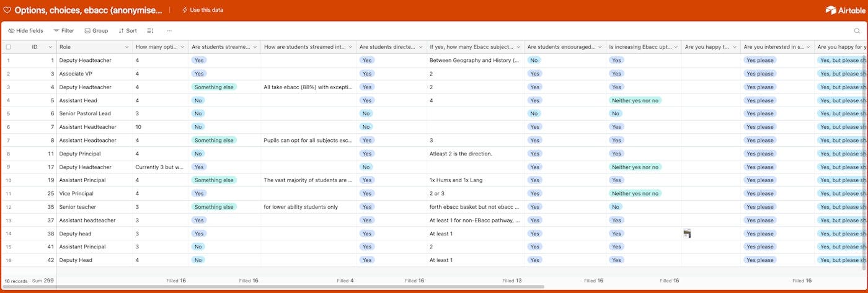Click row number 16 in the grid
The image size is (868, 293).
tap(9, 260)
